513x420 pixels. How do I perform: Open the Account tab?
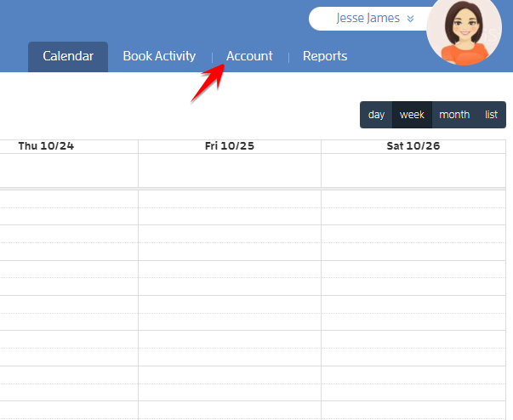[x=249, y=56]
